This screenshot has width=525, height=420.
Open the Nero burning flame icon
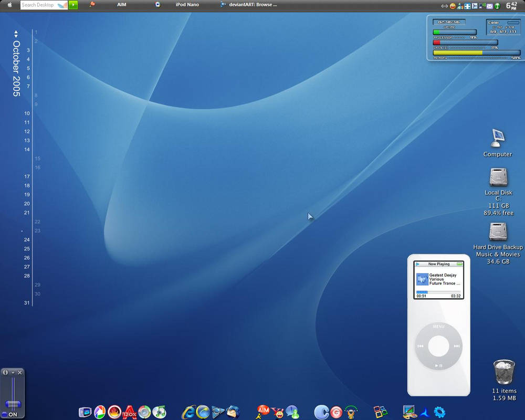(x=114, y=412)
